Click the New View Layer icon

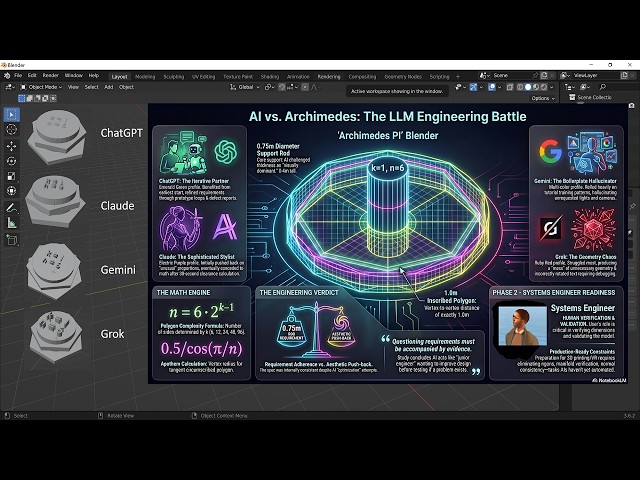tap(624, 76)
